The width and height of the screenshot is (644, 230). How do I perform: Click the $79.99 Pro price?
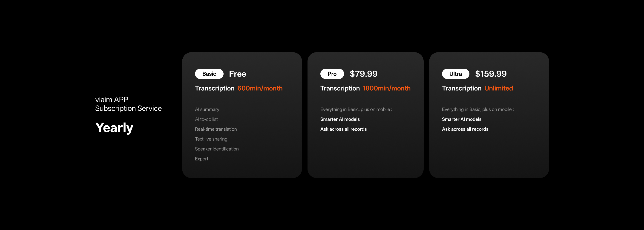tap(363, 74)
